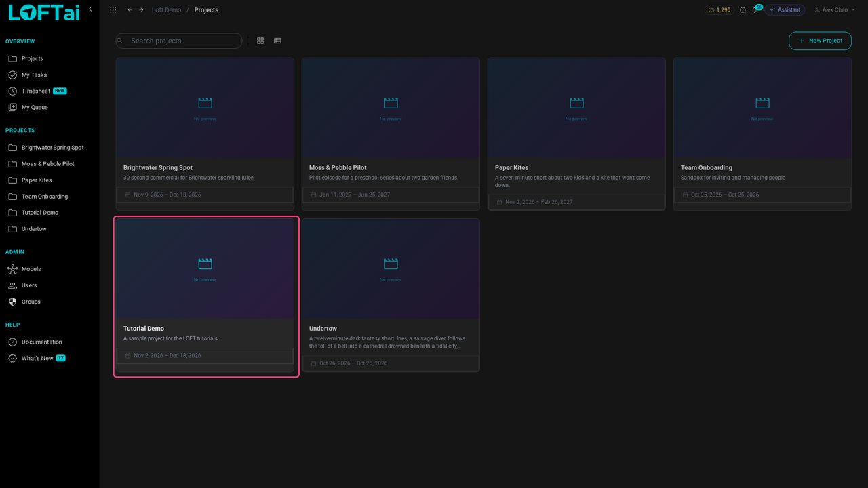868x488 pixels.
Task: Click Moss & Pebble Pilot card title
Action: [x=338, y=167]
